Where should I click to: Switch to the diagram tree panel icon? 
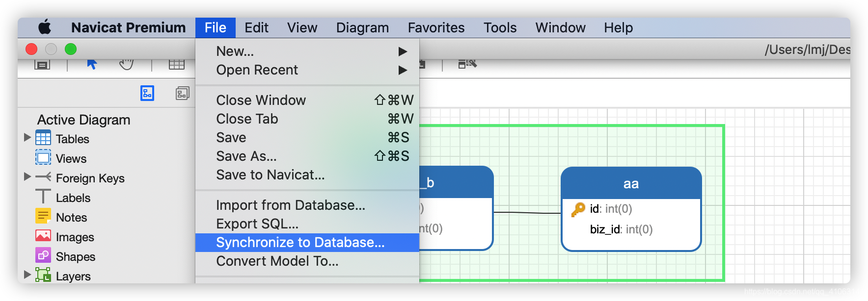click(147, 93)
